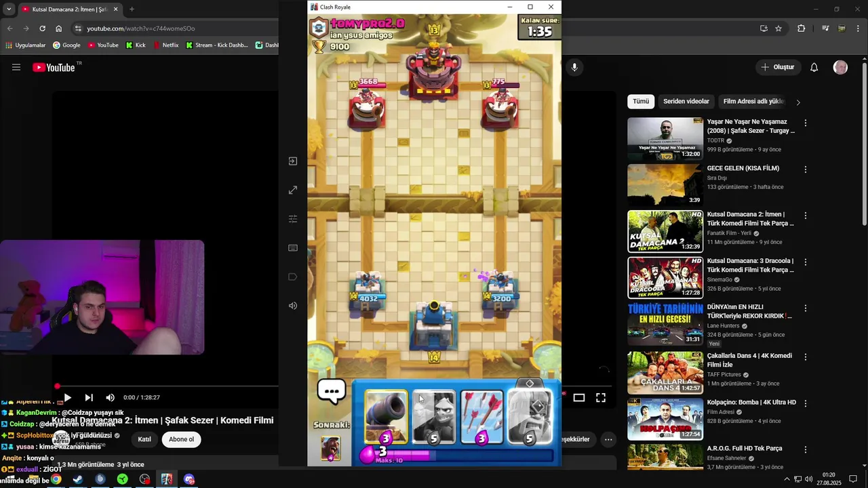The width and height of the screenshot is (868, 488).
Task: Click the YouTube address bar URL
Action: (x=141, y=28)
